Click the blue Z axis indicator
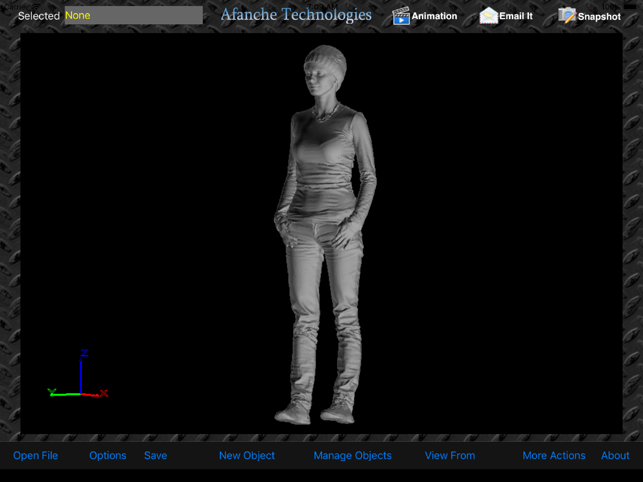Viewport: 643px width, 482px height. 81,374
